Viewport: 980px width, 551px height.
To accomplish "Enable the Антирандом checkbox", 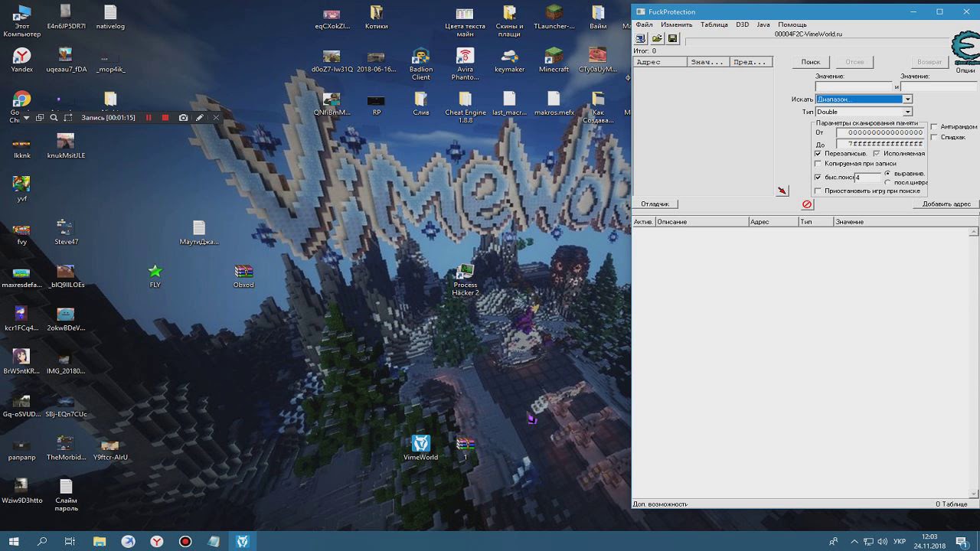I will 934,127.
